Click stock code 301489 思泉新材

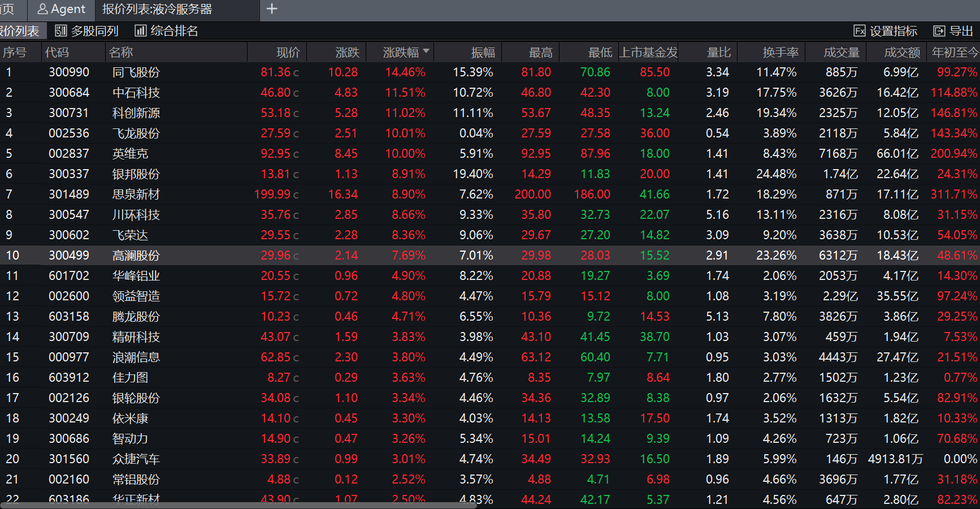click(x=69, y=195)
